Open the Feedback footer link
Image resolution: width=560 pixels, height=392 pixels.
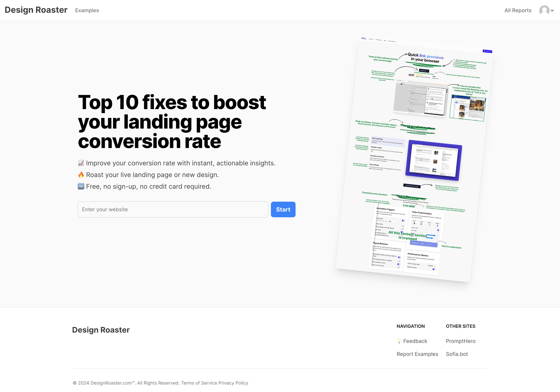[x=415, y=341]
